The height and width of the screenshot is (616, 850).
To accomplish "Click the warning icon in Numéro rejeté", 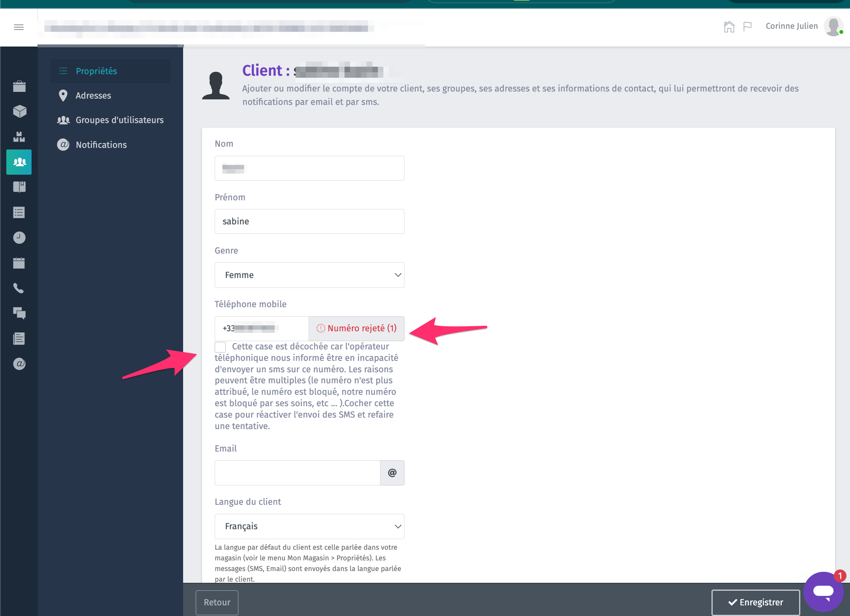I will 321,328.
